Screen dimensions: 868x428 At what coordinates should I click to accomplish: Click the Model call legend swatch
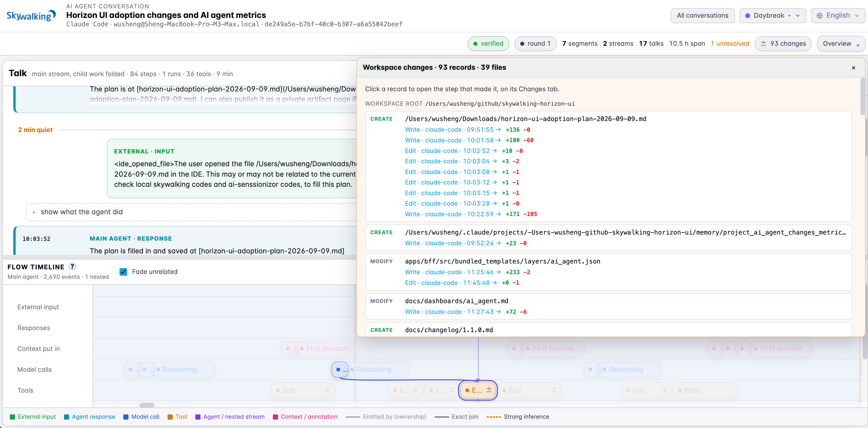(x=126, y=417)
